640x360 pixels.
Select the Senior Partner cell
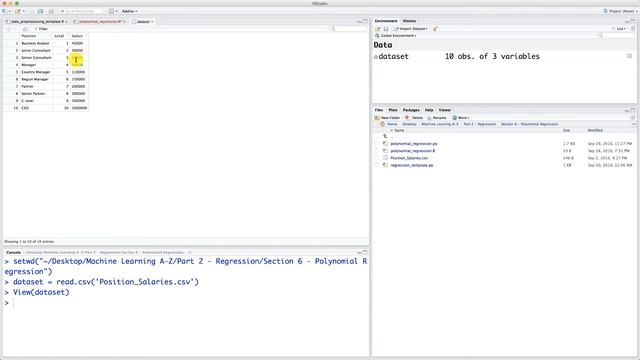33,93
